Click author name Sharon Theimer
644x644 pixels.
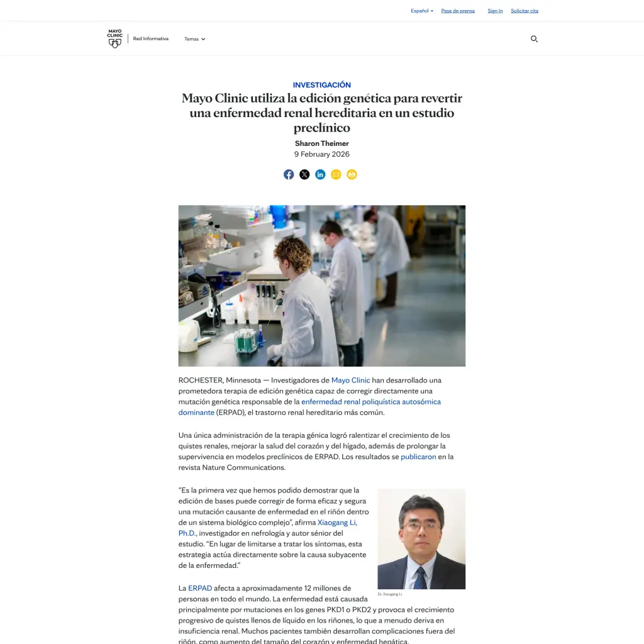pos(321,143)
